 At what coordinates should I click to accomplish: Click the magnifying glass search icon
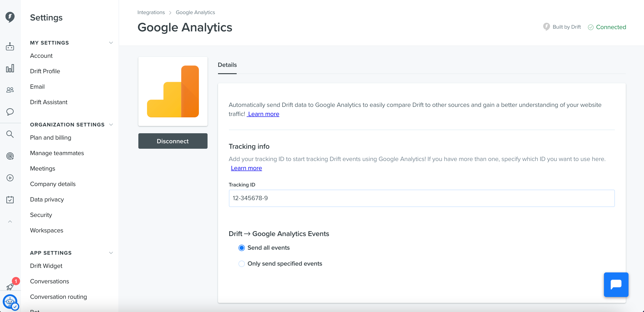[10, 134]
